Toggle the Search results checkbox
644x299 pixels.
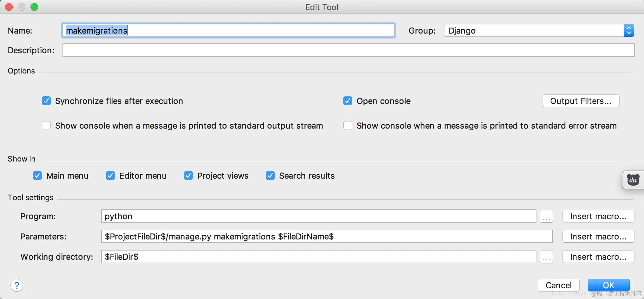click(x=270, y=175)
